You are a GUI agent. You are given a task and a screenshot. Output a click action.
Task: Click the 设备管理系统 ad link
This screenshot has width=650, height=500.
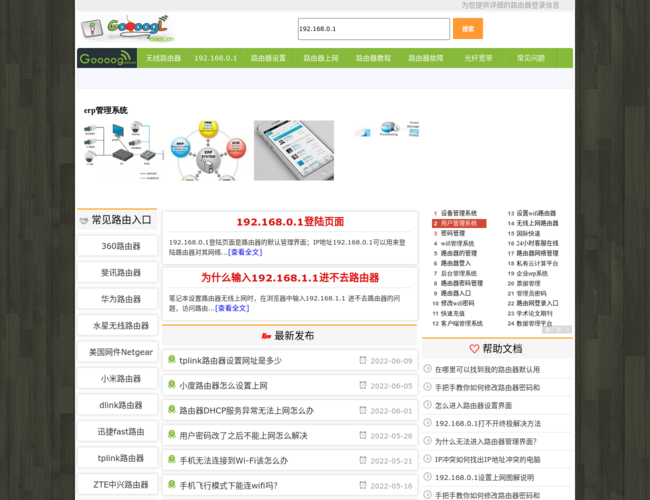458,213
